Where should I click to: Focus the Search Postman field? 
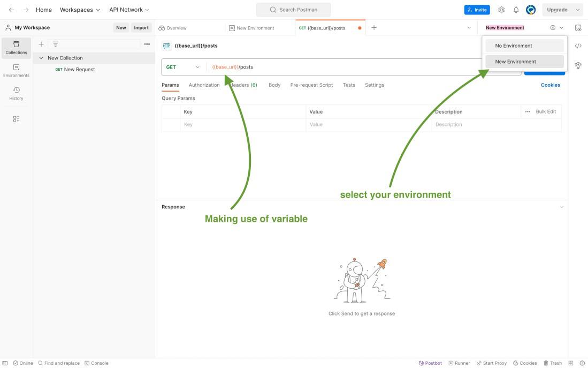coord(293,10)
